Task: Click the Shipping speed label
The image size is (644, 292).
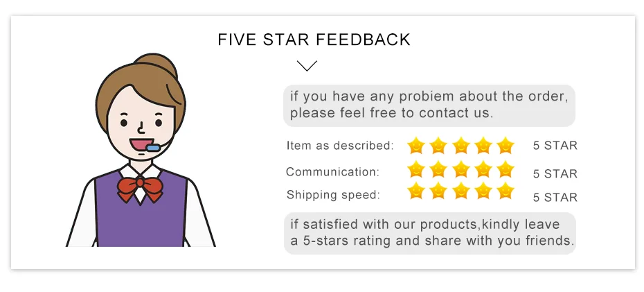Action: (x=333, y=195)
